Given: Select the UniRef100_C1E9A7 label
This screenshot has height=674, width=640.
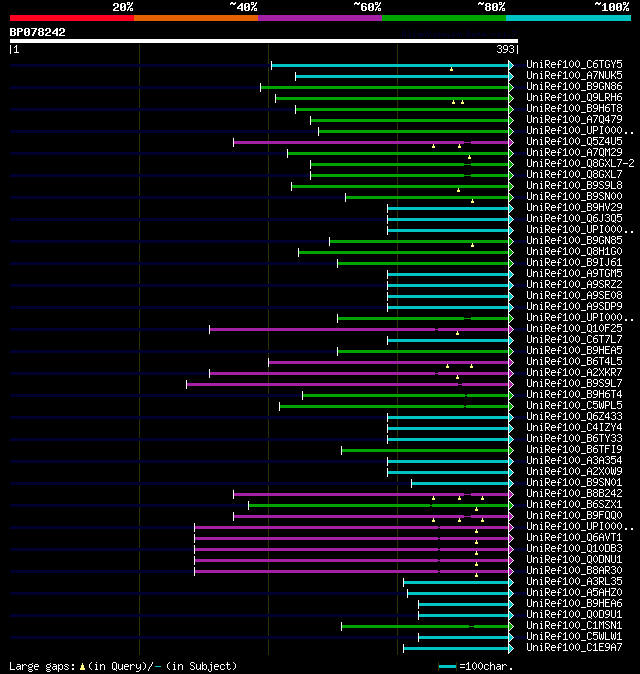Looking at the screenshot, I should point(574,647).
